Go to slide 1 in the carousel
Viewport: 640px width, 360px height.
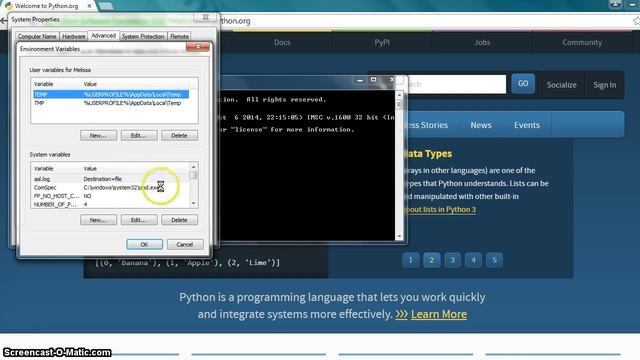[x=411, y=260]
